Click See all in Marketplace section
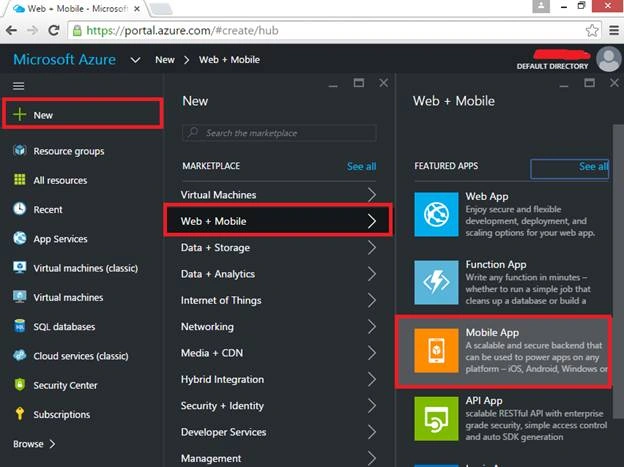 (361, 166)
